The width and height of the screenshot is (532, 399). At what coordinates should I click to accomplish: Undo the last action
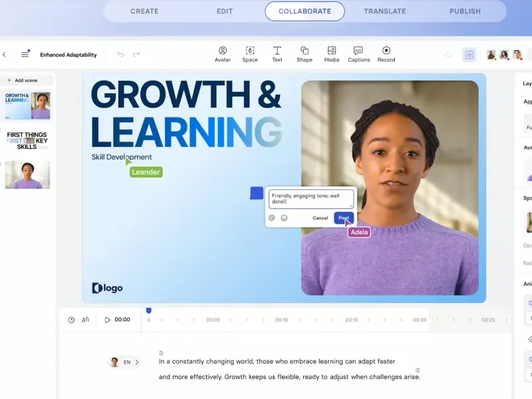(x=121, y=55)
